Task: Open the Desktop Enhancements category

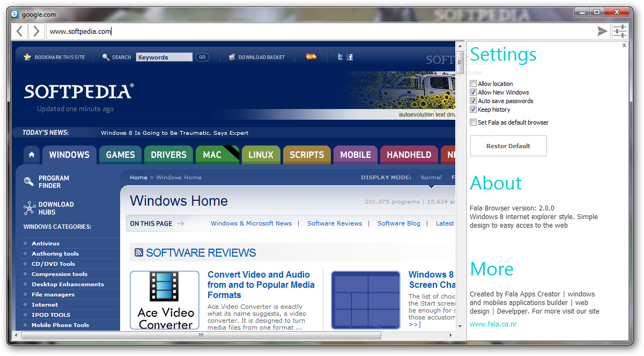Action: point(68,284)
